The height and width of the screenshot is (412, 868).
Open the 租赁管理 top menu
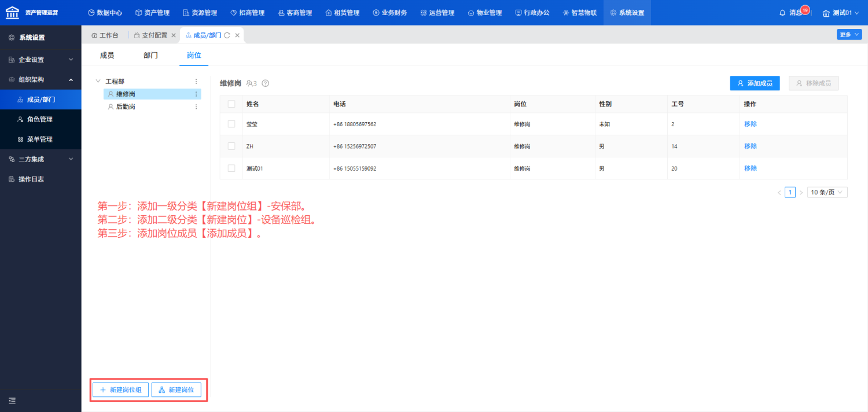(342, 13)
